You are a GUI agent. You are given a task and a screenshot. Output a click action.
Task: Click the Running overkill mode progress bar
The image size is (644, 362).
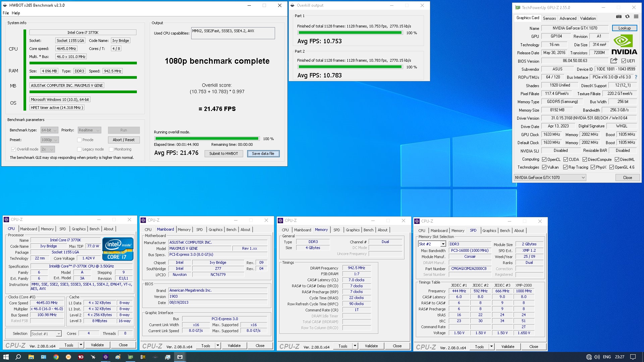coord(207,139)
